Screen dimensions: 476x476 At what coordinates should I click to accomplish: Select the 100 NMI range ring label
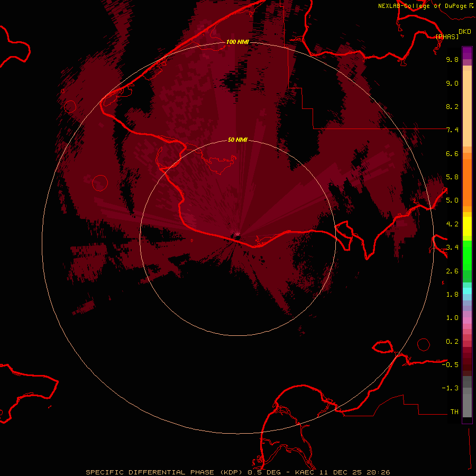tap(237, 42)
